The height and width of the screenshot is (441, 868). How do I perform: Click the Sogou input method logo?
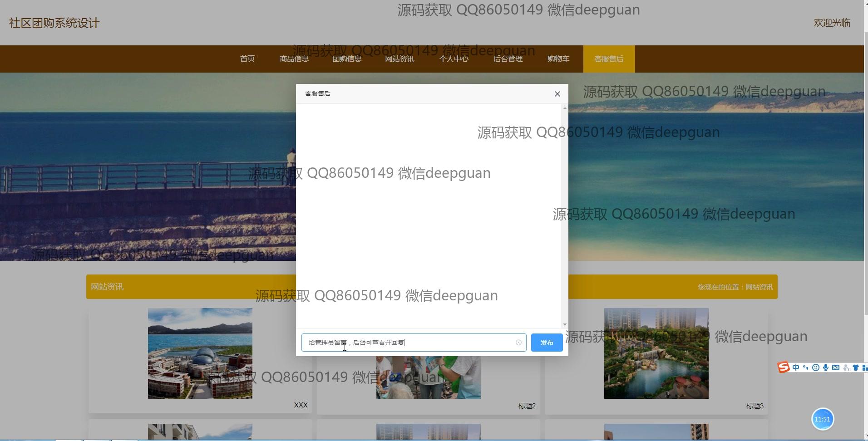pos(784,367)
